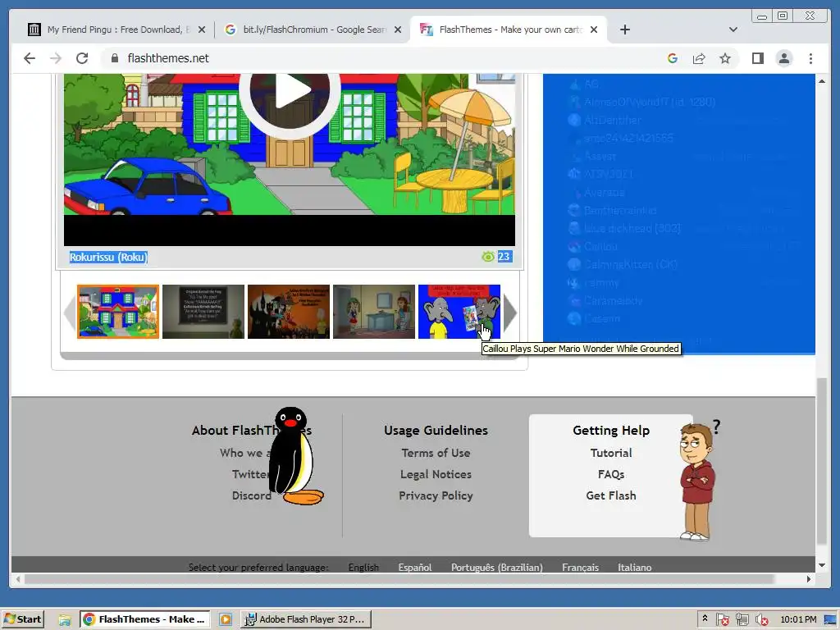Click the action center flag tray icon
840x630 pixels.
(x=722, y=620)
